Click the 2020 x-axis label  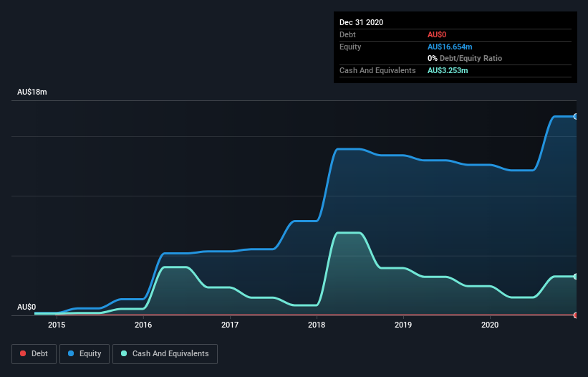tap(490, 325)
